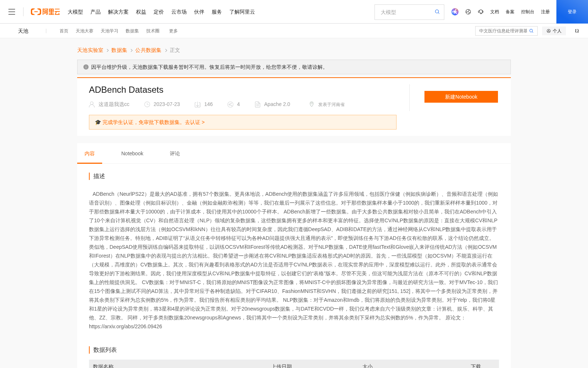Click the Tianchi search input field
Screen dimensions: 588x368
point(502,31)
